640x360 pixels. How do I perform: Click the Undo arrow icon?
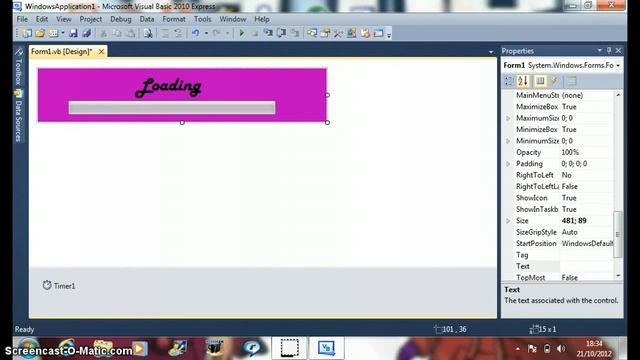coord(196,33)
